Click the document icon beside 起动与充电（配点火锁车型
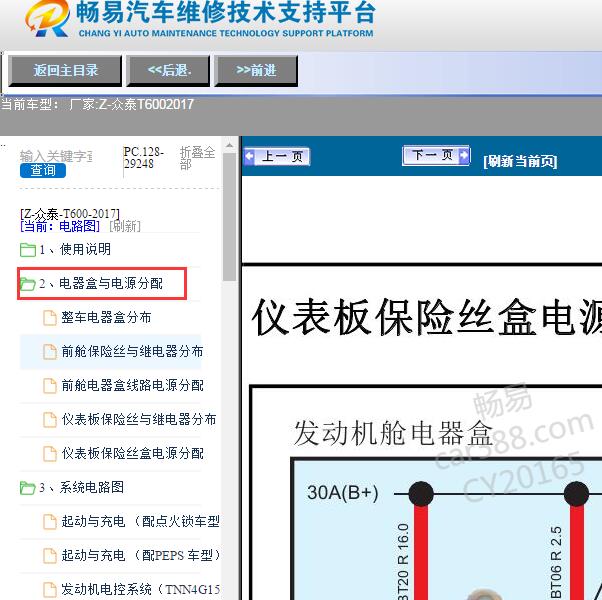Screen dimensions: 602x600 (50, 522)
